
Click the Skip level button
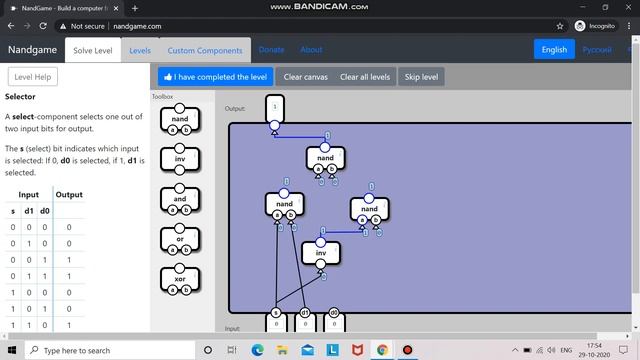[421, 77]
